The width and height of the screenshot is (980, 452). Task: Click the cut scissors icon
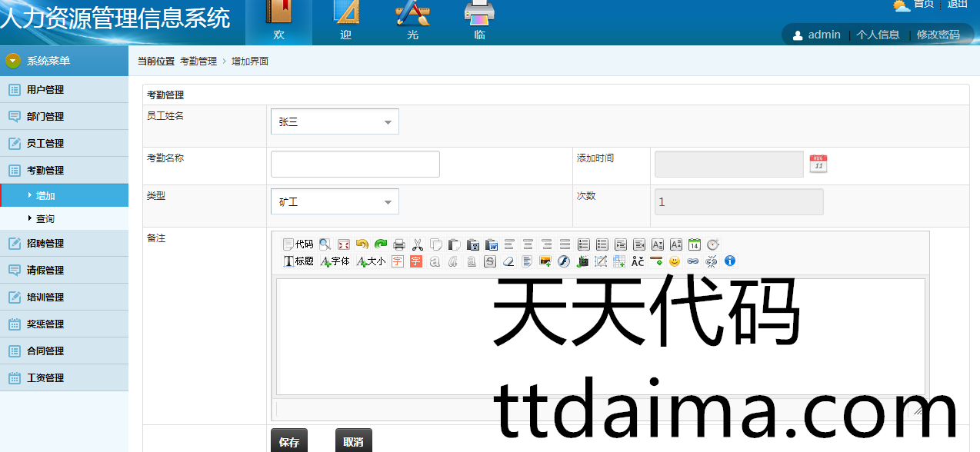(417, 244)
